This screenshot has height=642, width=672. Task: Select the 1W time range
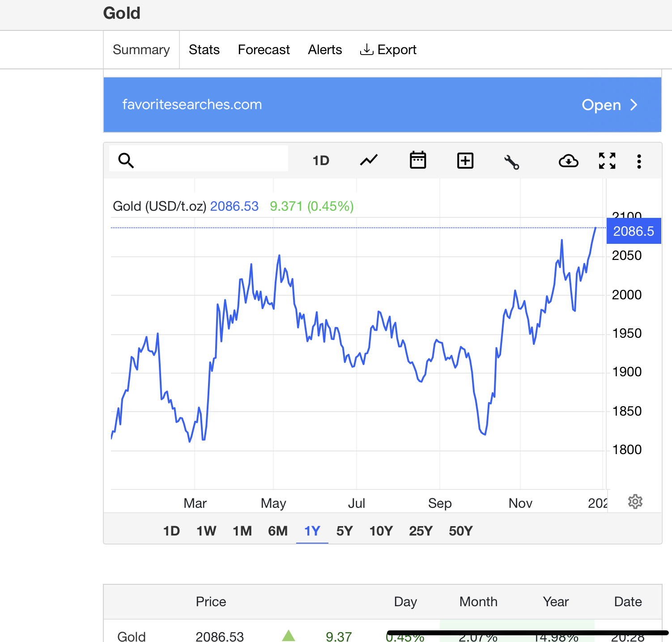pyautogui.click(x=206, y=531)
